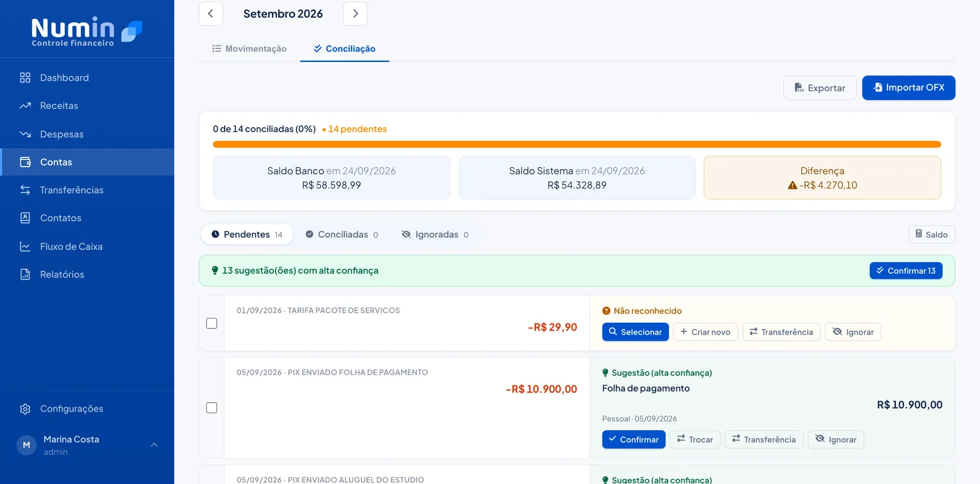This screenshot has height=484, width=980.
Task: Confirm the Folha de pagamento suggestion
Action: pos(634,440)
